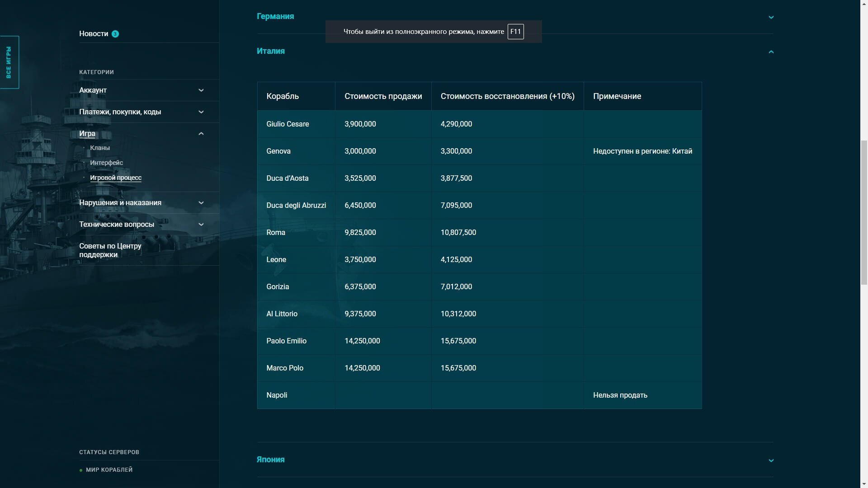Open the Игровой процесс link
The width and height of the screenshot is (868, 488).
coord(116,178)
